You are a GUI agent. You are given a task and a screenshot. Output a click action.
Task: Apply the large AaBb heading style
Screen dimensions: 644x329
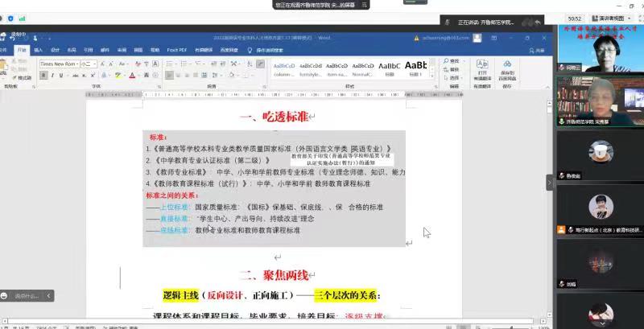416,66
